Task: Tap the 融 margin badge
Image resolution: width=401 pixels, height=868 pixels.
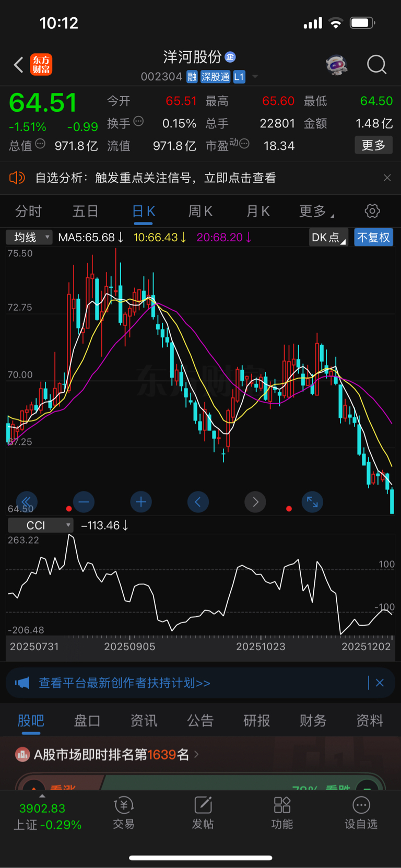Action: point(192,77)
